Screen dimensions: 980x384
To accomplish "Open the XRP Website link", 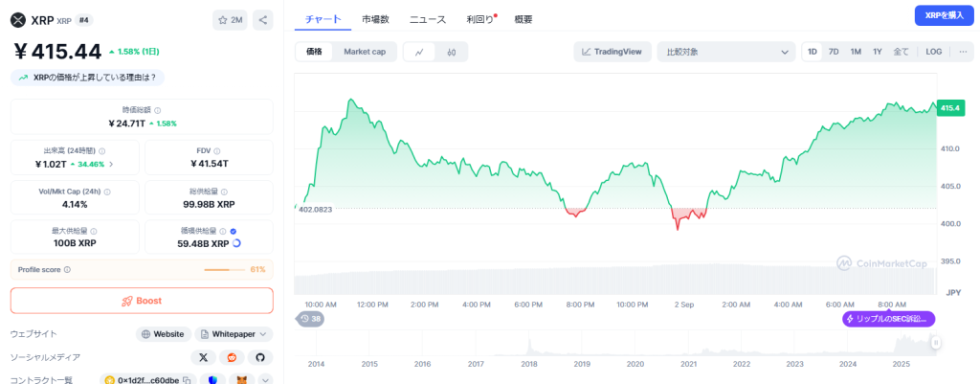I will 164,334.
